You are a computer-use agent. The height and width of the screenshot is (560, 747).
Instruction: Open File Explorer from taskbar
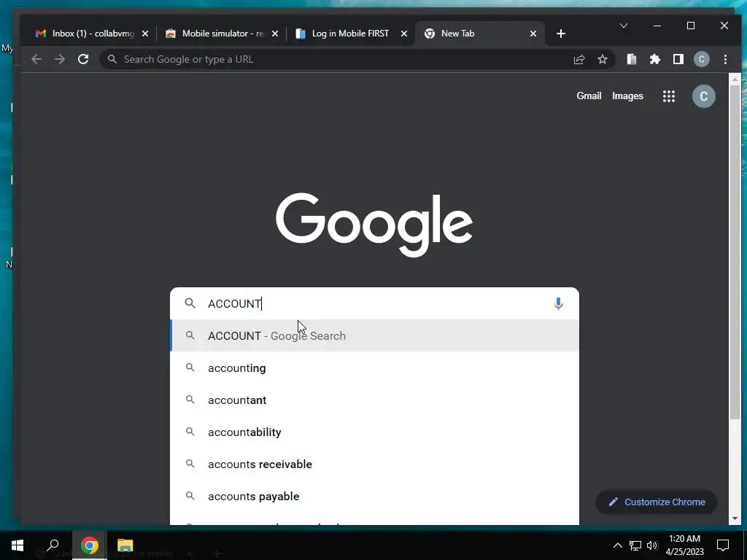(x=125, y=545)
